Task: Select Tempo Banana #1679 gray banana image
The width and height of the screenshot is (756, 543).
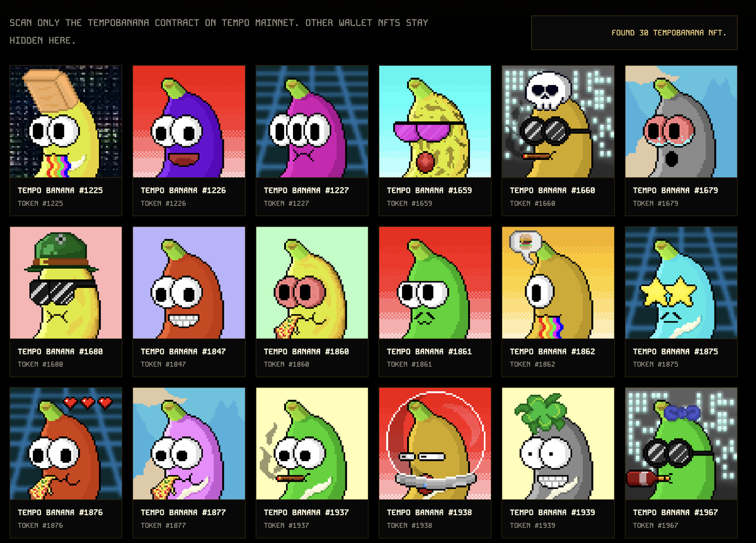Action: 681,122
